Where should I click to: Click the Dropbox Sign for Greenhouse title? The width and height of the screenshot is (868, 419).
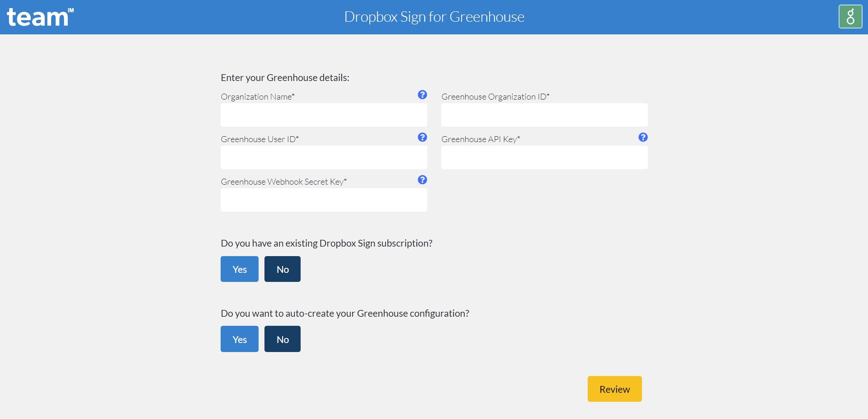click(434, 16)
